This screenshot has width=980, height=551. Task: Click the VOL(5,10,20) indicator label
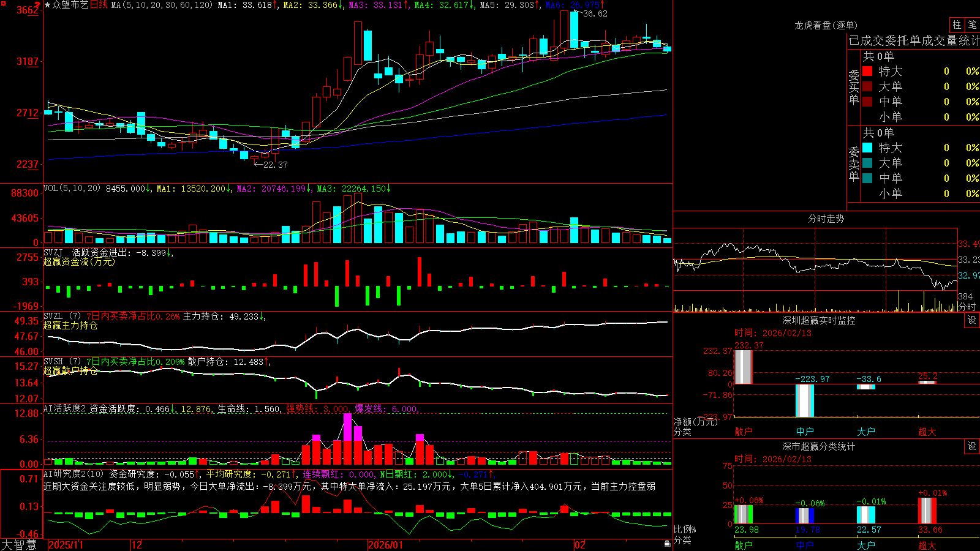pyautogui.click(x=72, y=189)
